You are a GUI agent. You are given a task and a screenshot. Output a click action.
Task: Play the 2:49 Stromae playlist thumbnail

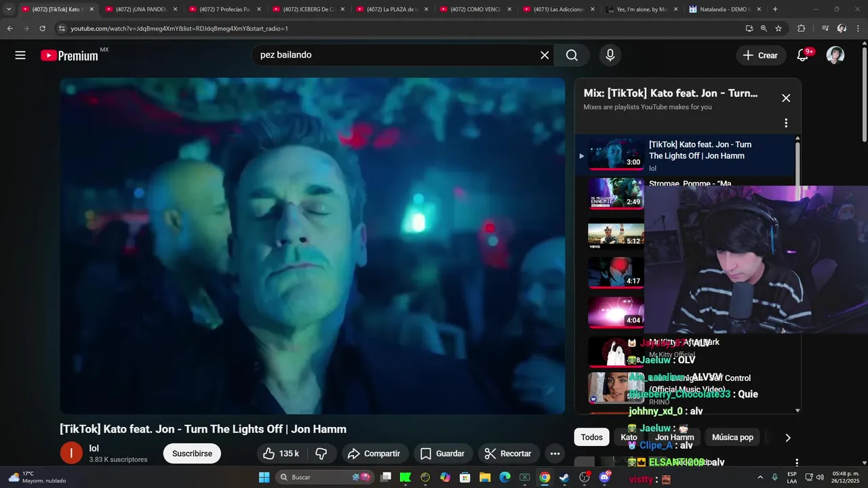pyautogui.click(x=616, y=194)
